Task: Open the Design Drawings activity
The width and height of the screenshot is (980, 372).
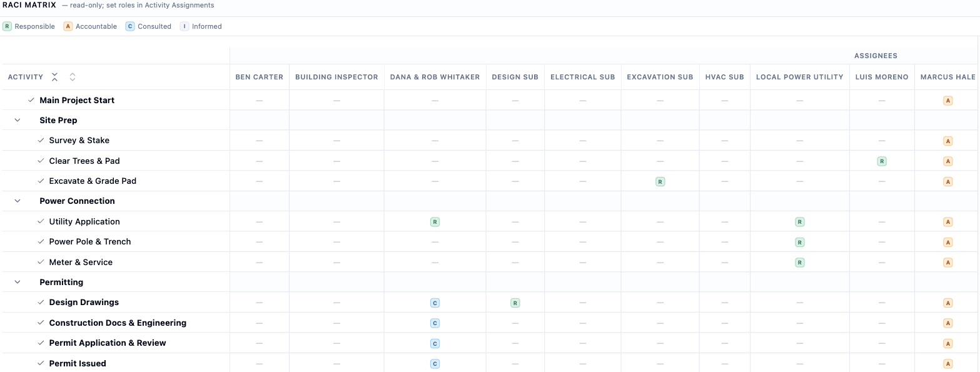Action: click(84, 302)
